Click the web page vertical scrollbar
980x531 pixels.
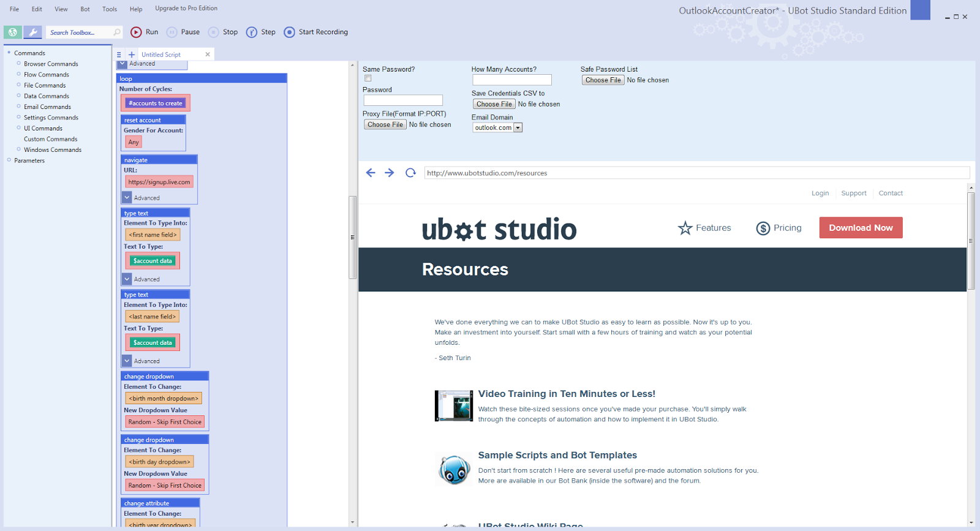coord(971,241)
